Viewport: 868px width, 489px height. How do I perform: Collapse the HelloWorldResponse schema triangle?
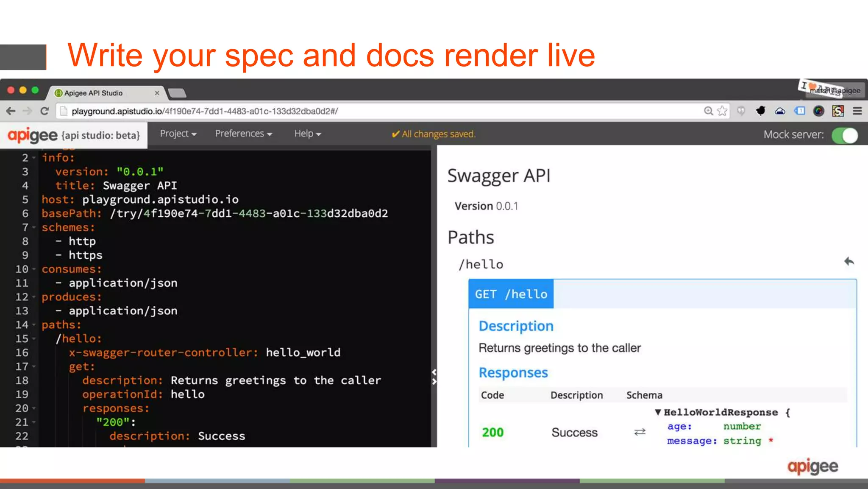point(658,412)
